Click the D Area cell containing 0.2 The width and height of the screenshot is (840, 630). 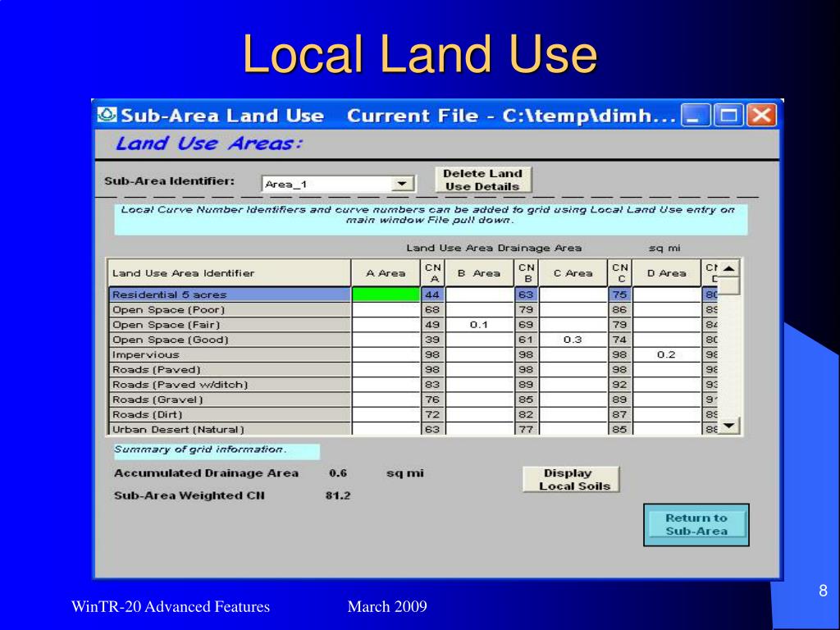(667, 354)
